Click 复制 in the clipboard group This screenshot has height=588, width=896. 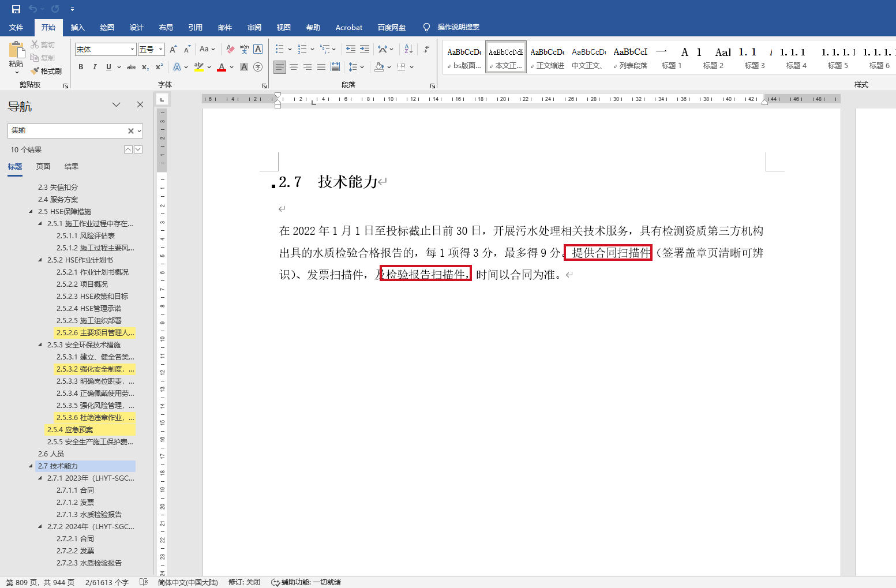(43, 58)
